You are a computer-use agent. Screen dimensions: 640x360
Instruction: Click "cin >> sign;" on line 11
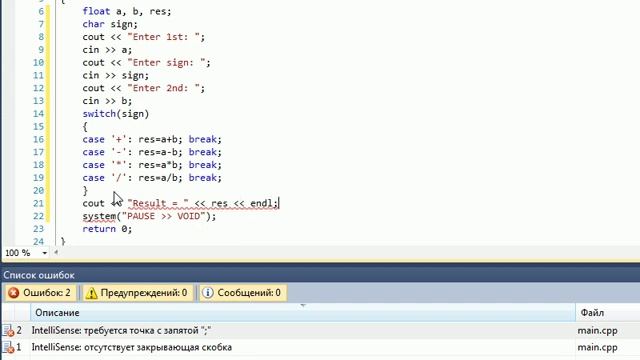[116, 76]
